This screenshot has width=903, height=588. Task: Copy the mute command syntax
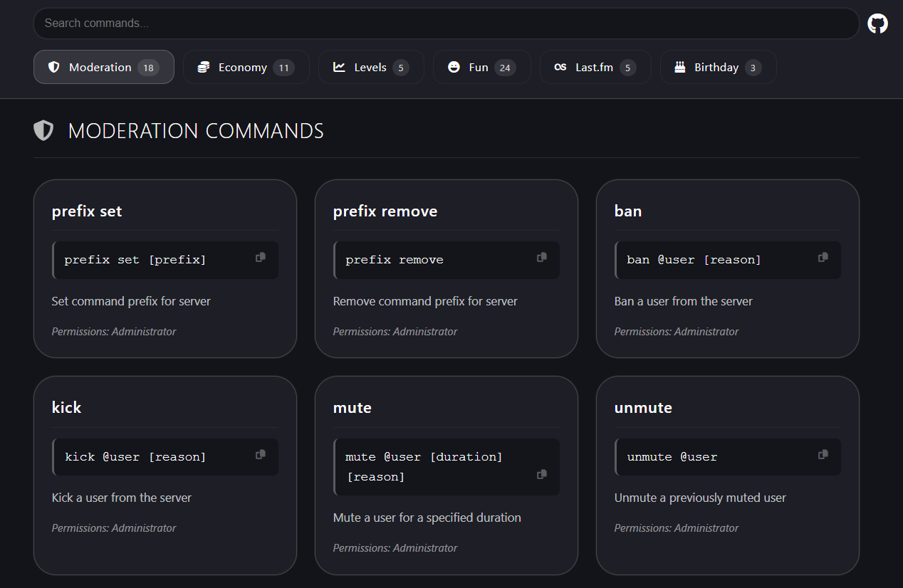pos(542,474)
